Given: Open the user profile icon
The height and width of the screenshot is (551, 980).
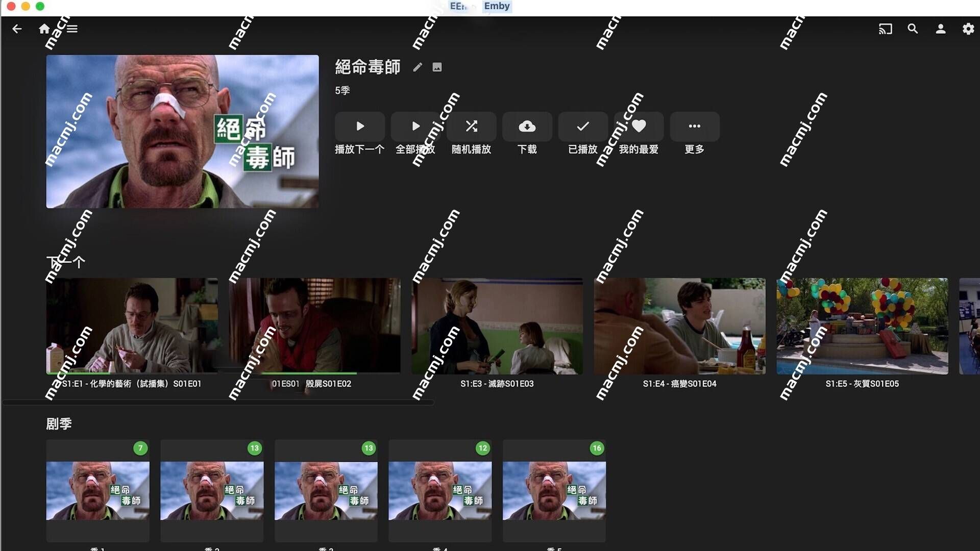Looking at the screenshot, I should [x=940, y=29].
